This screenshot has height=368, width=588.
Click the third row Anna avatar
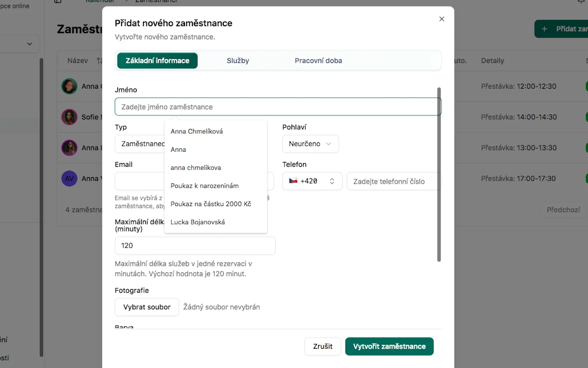point(69,148)
